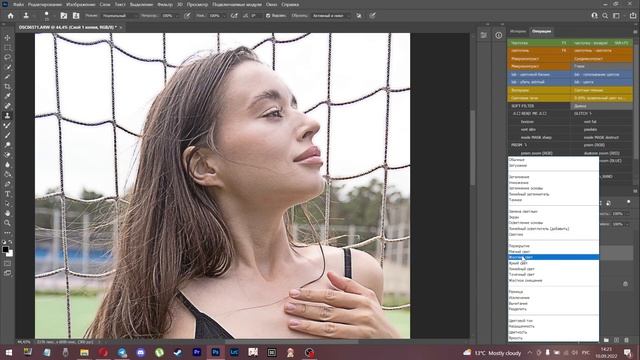640x360 pixels.
Task: Toggle pressure for size button
Action: [x=372, y=16]
